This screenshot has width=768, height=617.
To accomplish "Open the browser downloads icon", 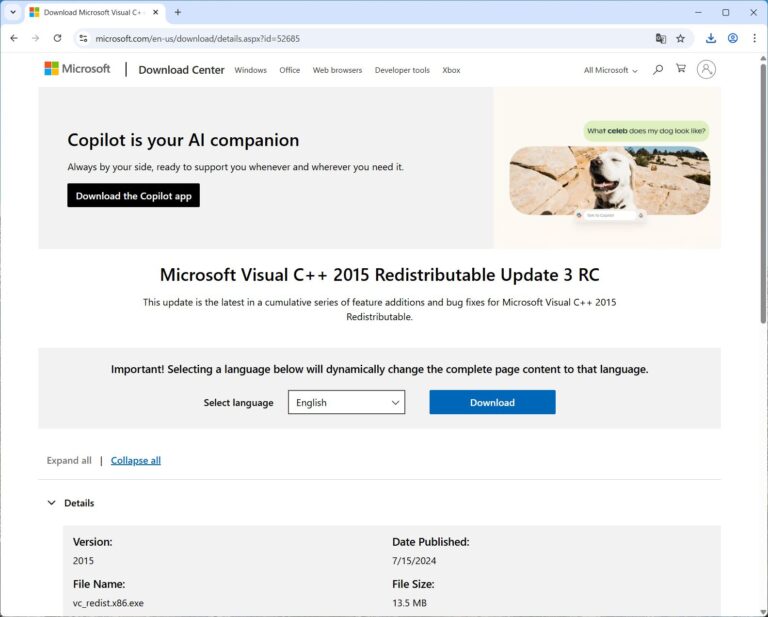I will [x=711, y=38].
